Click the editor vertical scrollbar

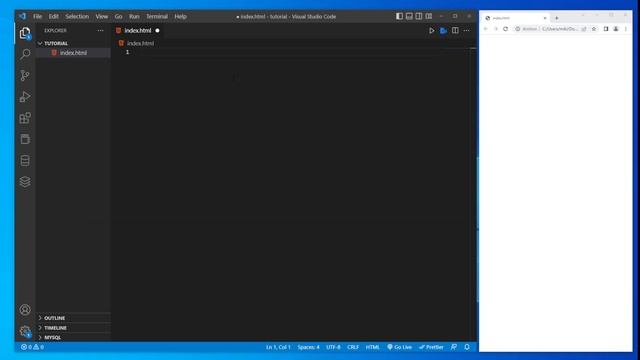click(473, 194)
